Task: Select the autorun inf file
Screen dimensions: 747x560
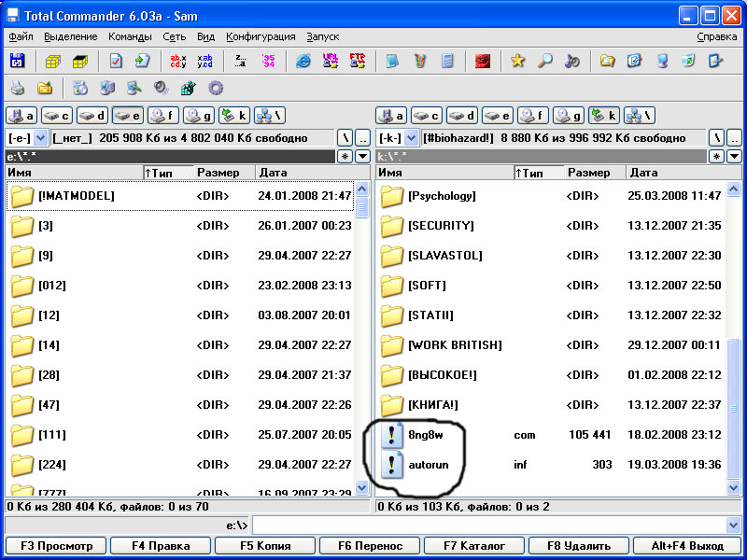Action: point(430,464)
